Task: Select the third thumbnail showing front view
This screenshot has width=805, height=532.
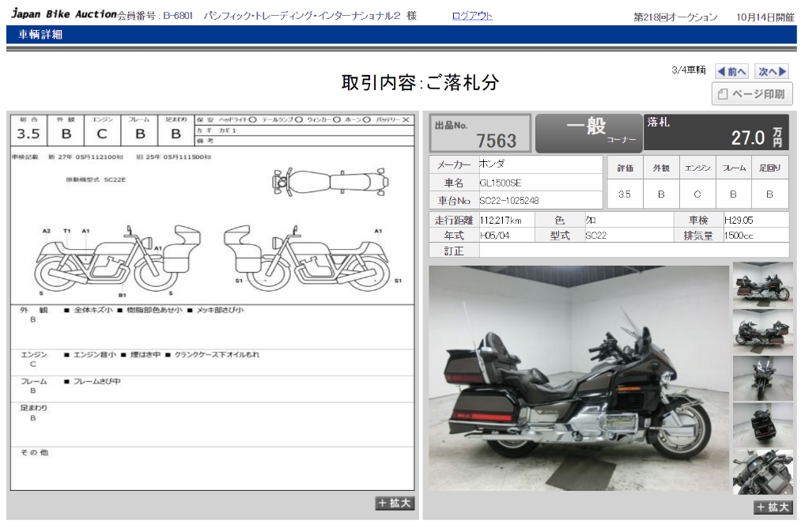Action: 763,378
